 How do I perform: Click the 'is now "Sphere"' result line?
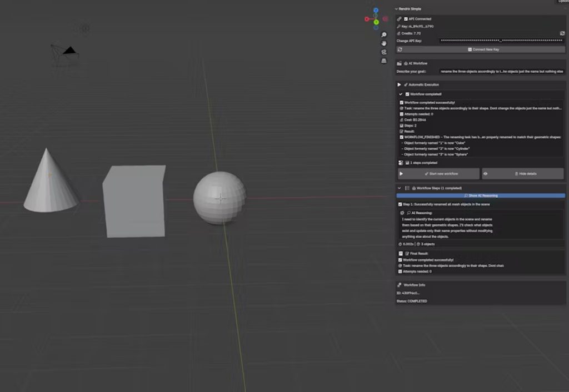[x=434, y=154]
